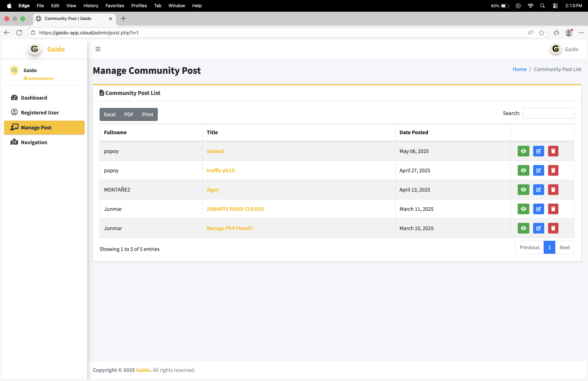
Task: Delete the 'Aguy' post
Action: (553, 190)
